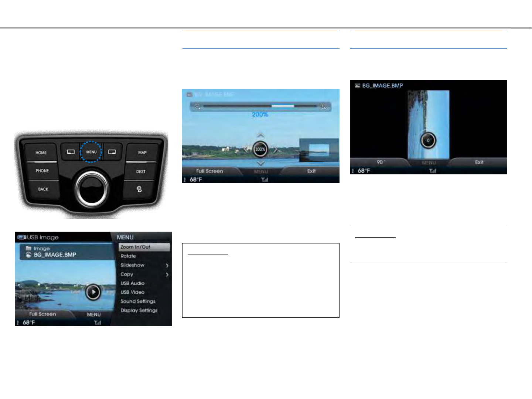Viewport: 532px width, 399px height.
Task: Click the zoom level slider bar
Action: (260, 106)
